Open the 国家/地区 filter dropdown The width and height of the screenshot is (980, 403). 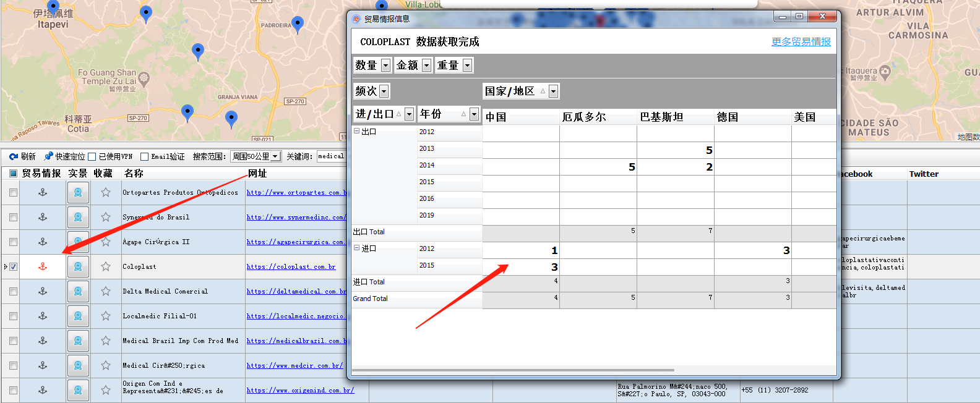(x=553, y=91)
